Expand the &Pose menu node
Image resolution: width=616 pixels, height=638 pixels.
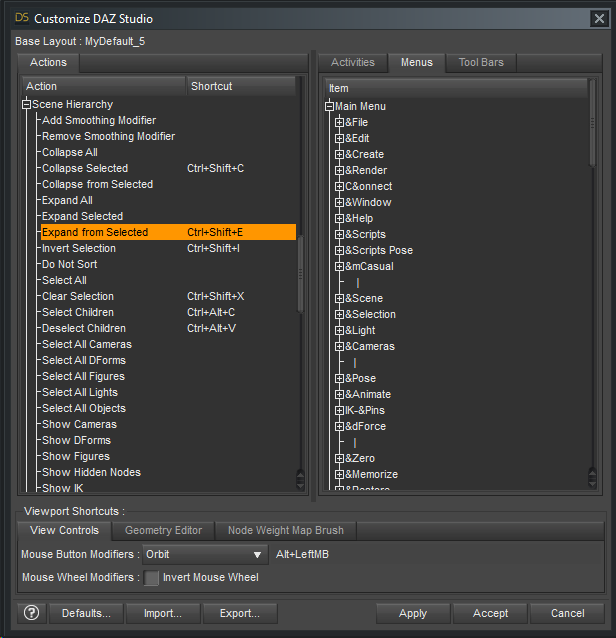[339, 378]
